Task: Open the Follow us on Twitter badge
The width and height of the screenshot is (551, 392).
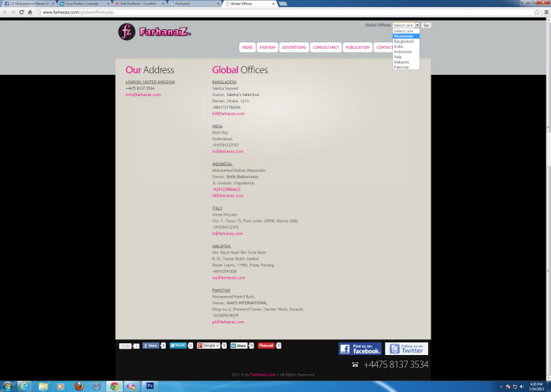Action: (x=406, y=349)
